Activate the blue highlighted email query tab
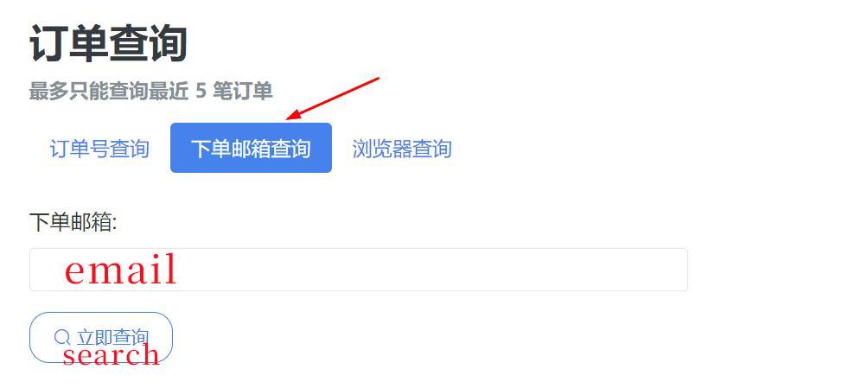Viewport: 868px width, 388px height. [x=251, y=149]
